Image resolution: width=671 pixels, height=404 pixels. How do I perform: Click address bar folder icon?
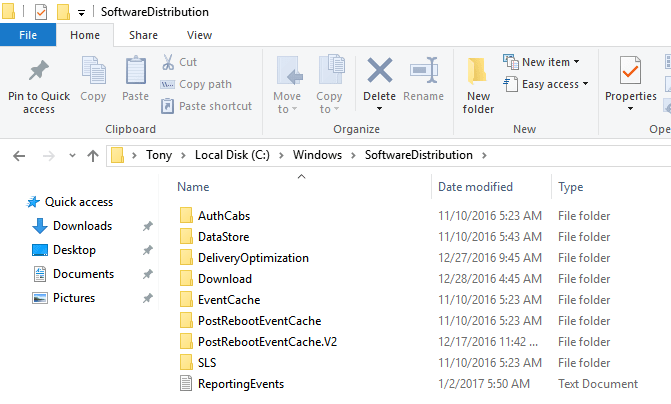coord(117,155)
